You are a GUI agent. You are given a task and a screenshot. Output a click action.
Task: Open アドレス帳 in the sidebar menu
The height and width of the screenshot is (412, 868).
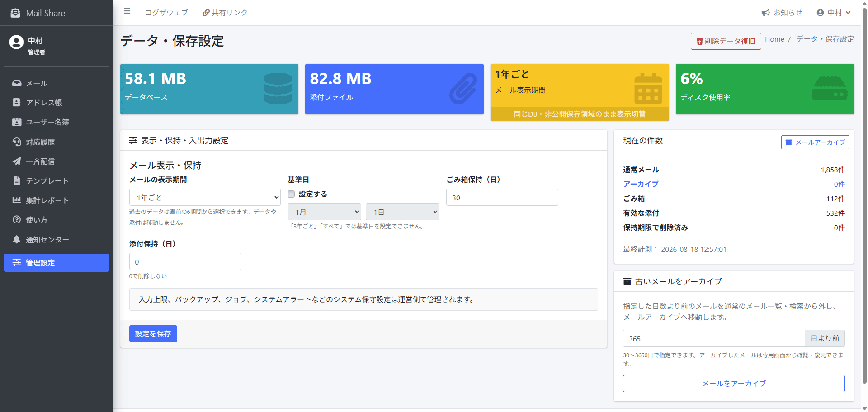click(x=57, y=103)
